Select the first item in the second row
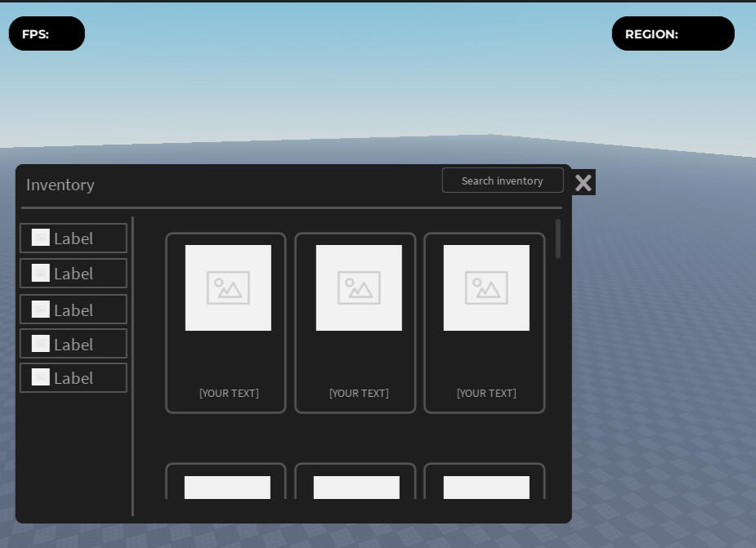The image size is (756, 548). pos(226,488)
